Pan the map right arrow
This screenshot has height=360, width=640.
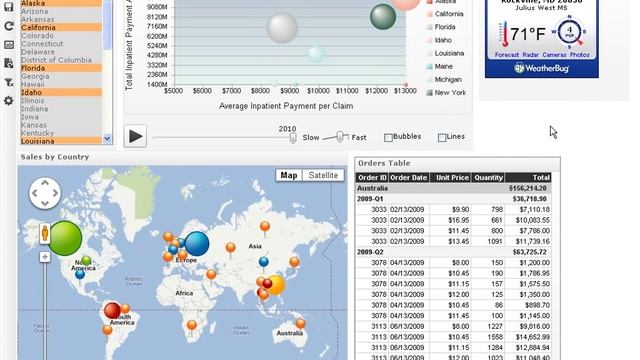55,193
